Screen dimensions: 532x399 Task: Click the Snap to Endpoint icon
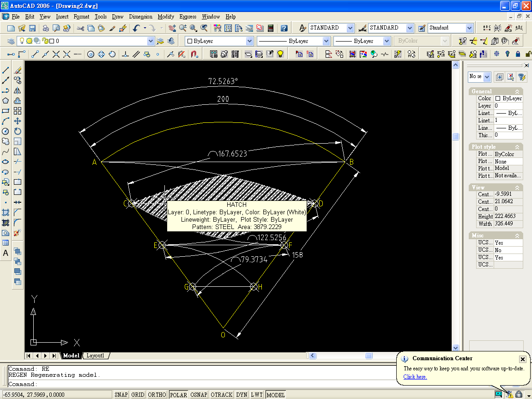[35, 54]
